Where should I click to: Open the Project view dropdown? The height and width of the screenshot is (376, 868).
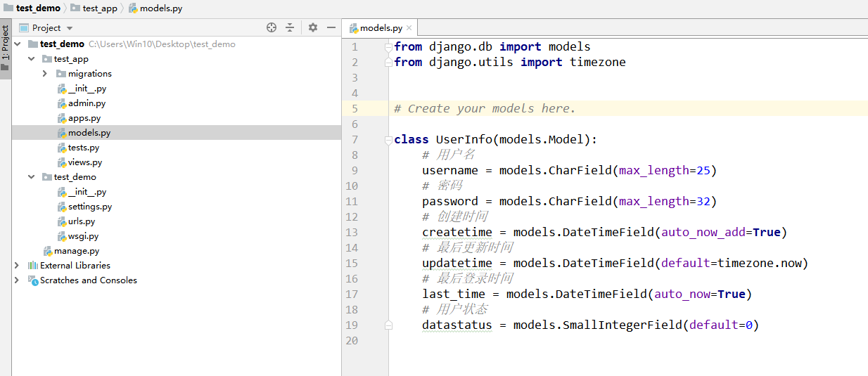point(70,28)
